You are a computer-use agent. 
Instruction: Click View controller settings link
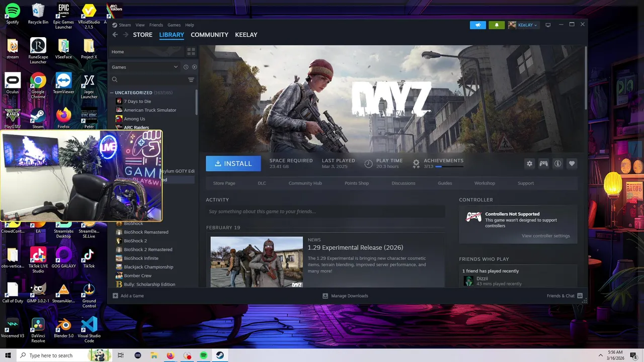coord(546,236)
